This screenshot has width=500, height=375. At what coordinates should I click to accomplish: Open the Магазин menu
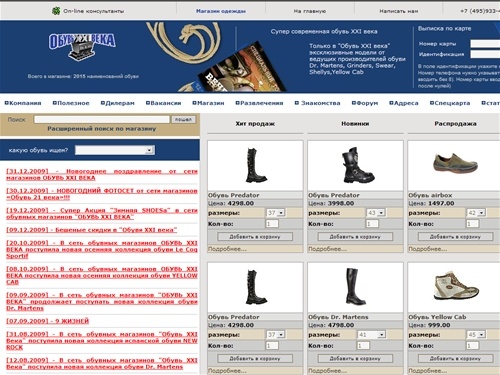[208, 103]
